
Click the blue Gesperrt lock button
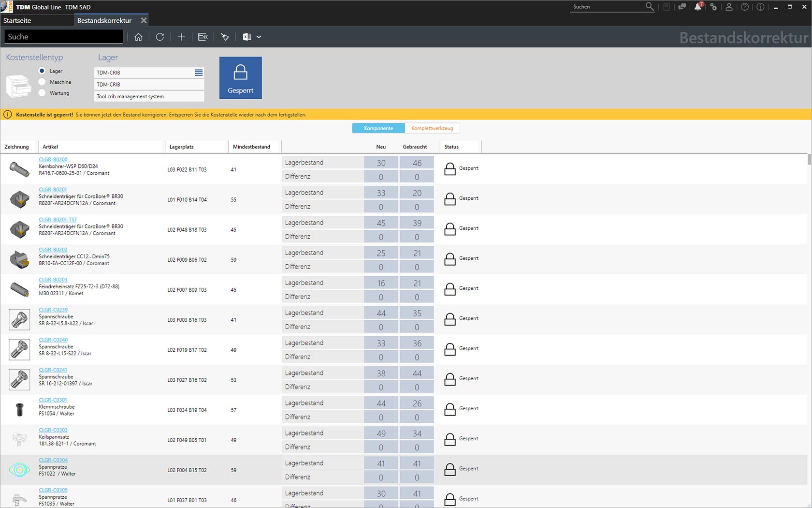[x=241, y=78]
